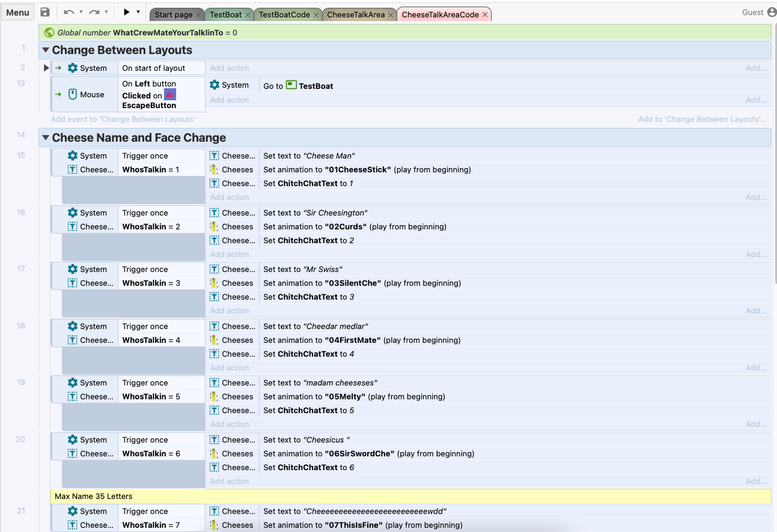777x532 pixels.
Task: Switch to the TestBoat tab
Action: [x=225, y=14]
